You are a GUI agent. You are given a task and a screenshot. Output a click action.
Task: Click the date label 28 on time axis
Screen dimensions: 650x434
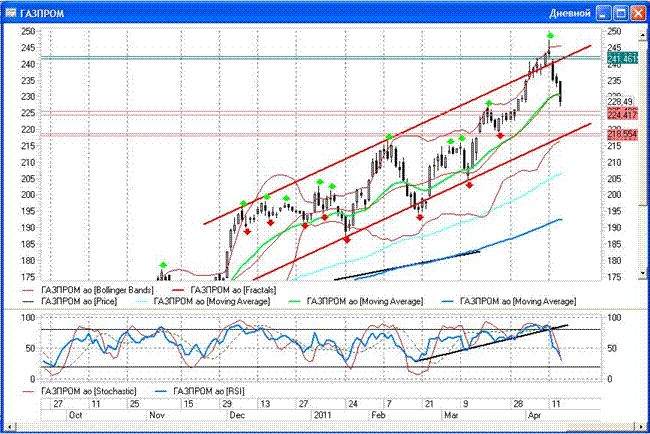[x=519, y=404]
